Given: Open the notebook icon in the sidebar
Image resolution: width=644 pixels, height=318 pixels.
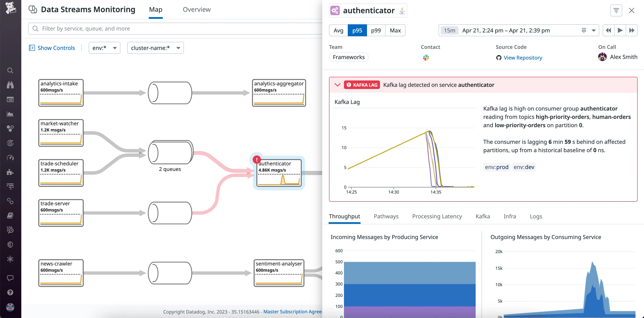Looking at the screenshot, I should [x=10, y=216].
